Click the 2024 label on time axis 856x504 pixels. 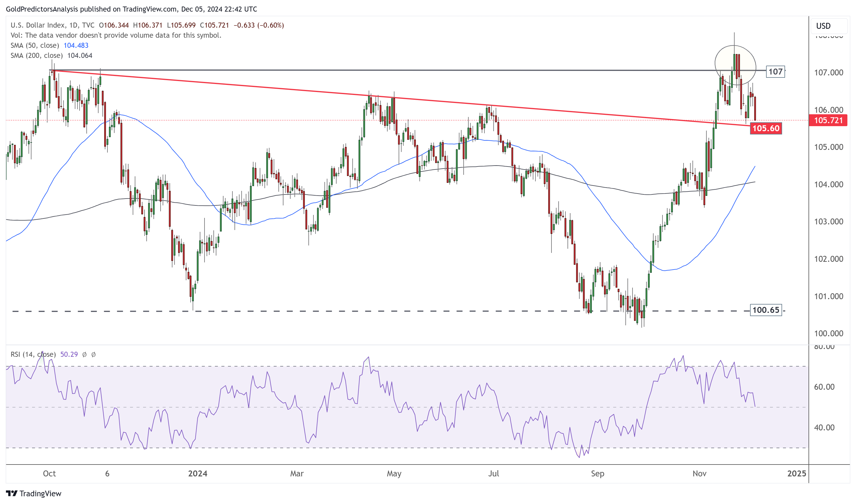[x=198, y=473]
